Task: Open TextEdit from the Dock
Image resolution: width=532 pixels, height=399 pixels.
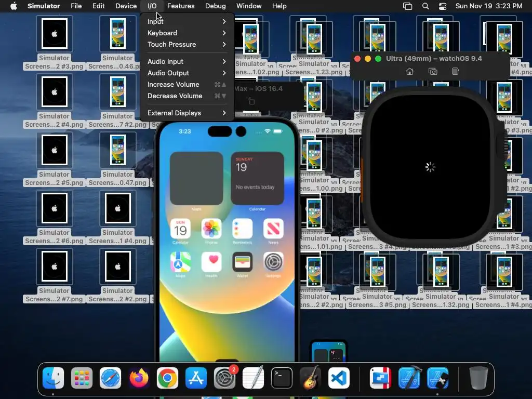Action: point(253,378)
